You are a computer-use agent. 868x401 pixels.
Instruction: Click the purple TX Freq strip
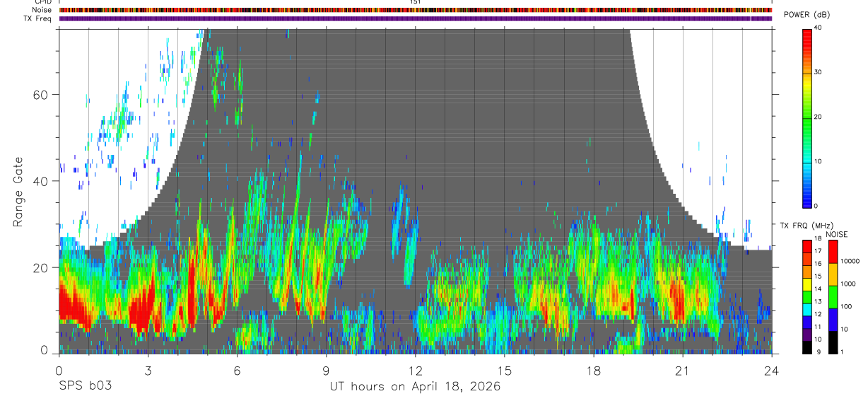pos(416,18)
